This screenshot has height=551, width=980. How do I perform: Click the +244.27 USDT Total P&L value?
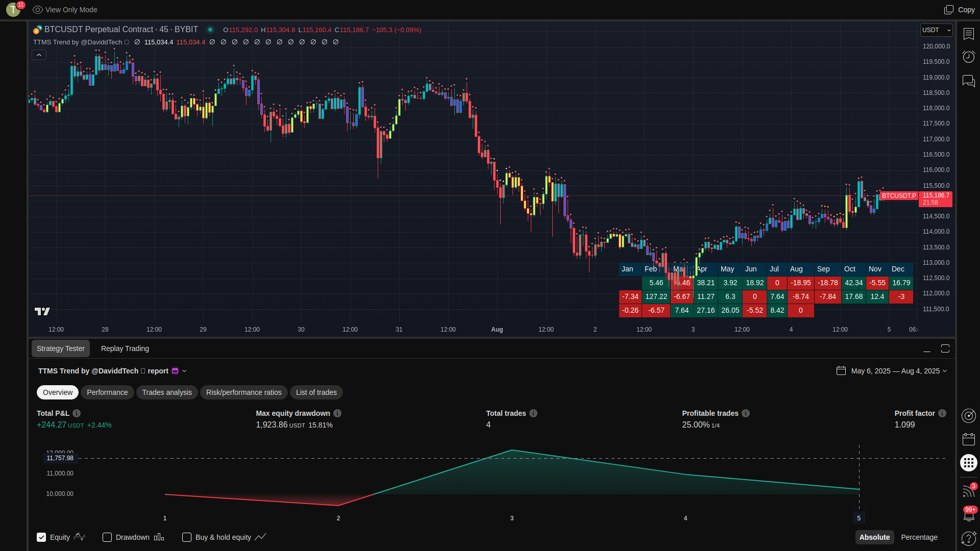pyautogui.click(x=60, y=425)
